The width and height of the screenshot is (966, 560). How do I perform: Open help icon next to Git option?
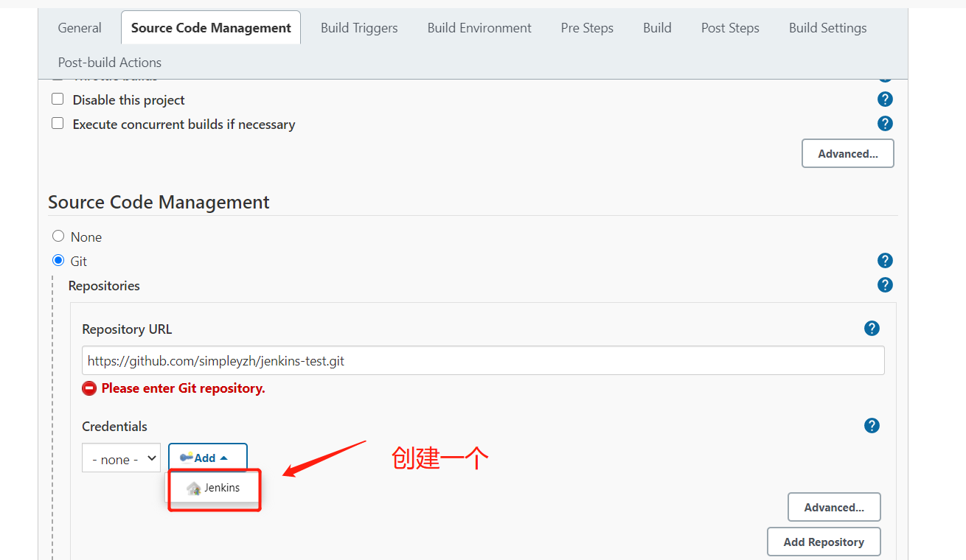(886, 260)
